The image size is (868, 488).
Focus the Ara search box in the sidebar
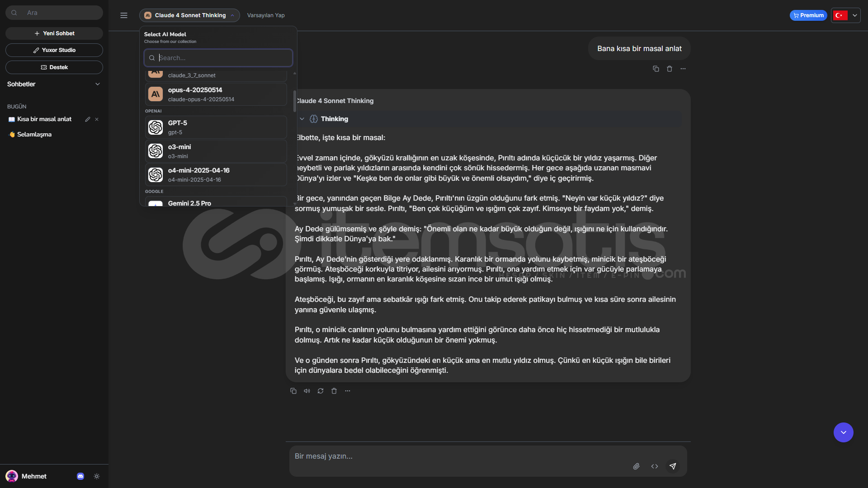(54, 13)
